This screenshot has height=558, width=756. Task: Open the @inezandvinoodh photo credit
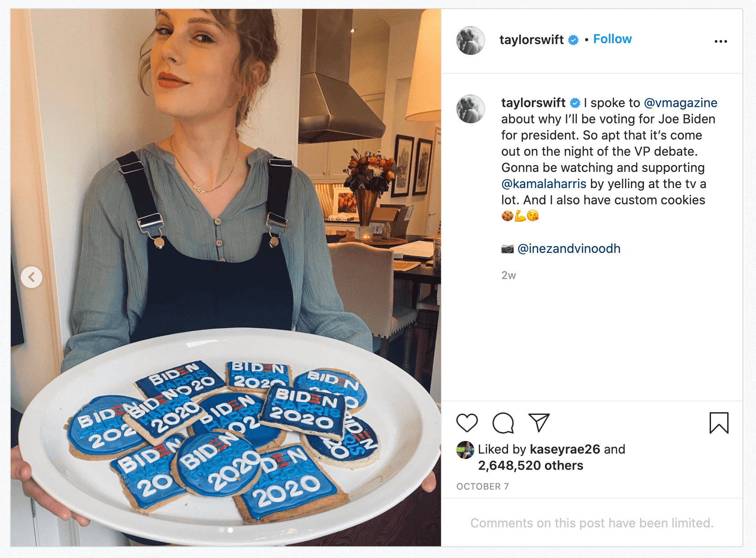click(569, 249)
